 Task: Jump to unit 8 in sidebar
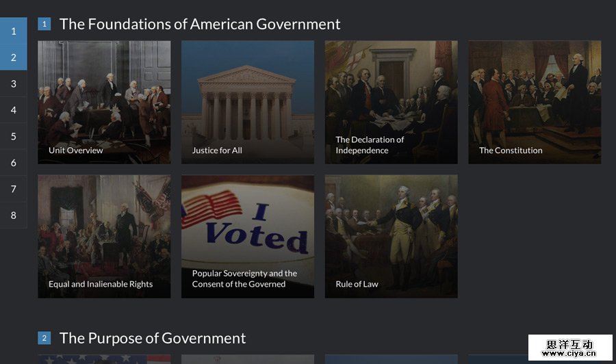14,216
